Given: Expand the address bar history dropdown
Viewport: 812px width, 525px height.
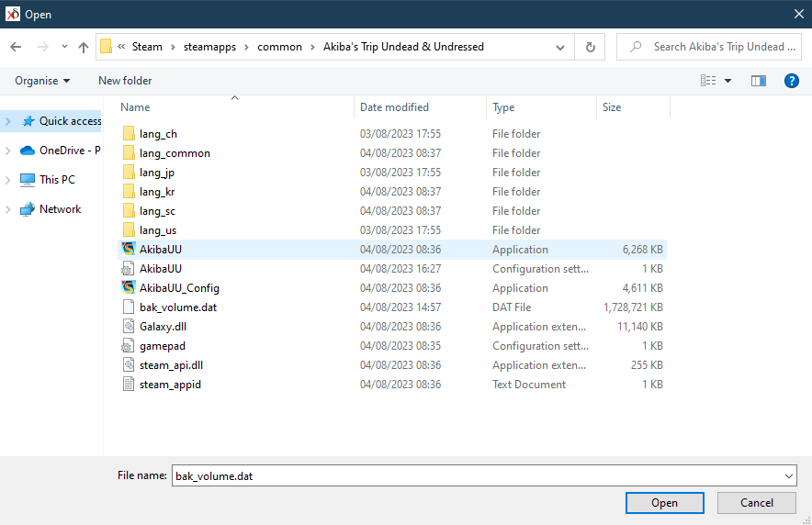Looking at the screenshot, I should tap(559, 47).
